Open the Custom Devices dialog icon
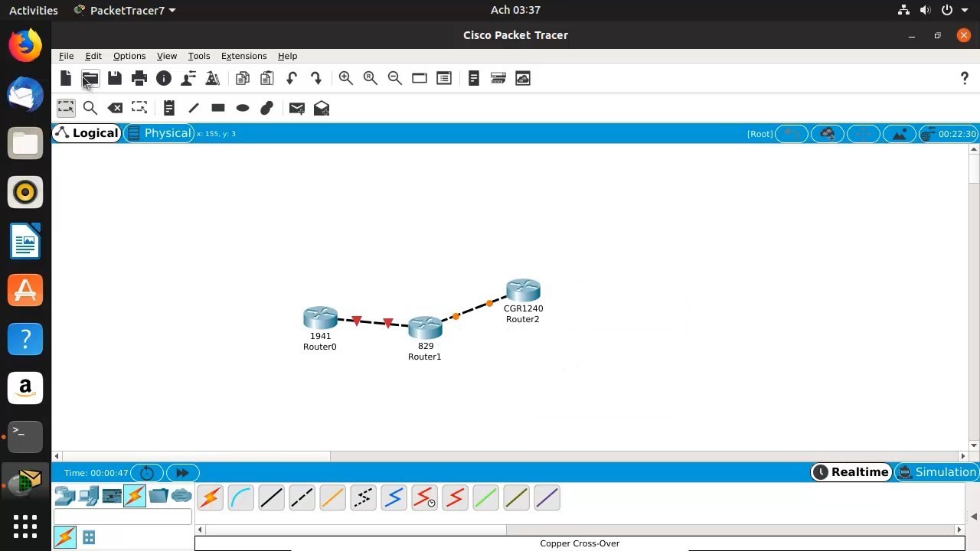 click(x=444, y=78)
